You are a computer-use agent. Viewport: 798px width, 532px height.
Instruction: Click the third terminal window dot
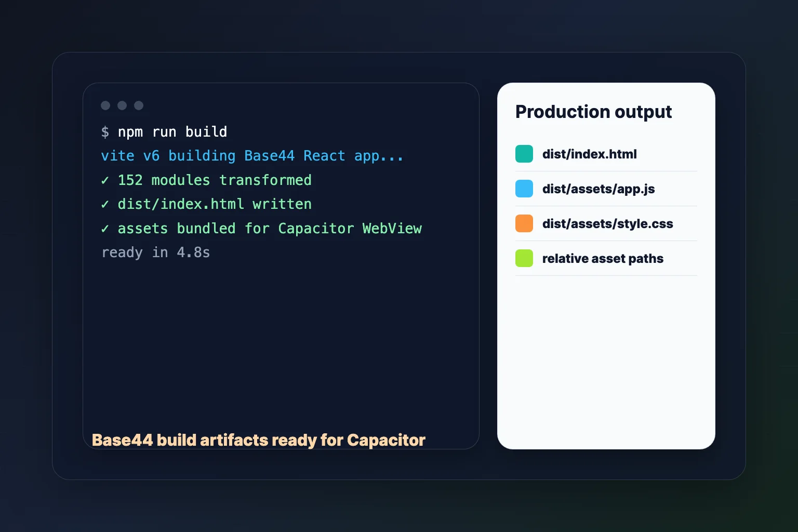(x=139, y=105)
